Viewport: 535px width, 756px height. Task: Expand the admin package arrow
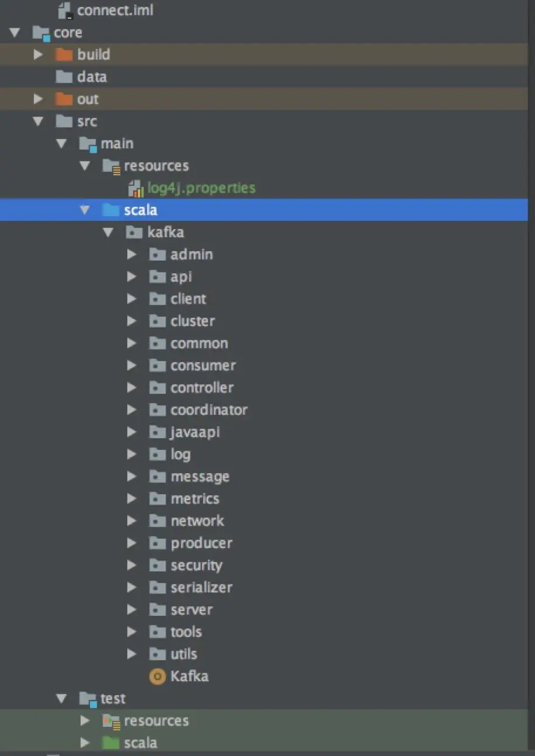tap(131, 254)
